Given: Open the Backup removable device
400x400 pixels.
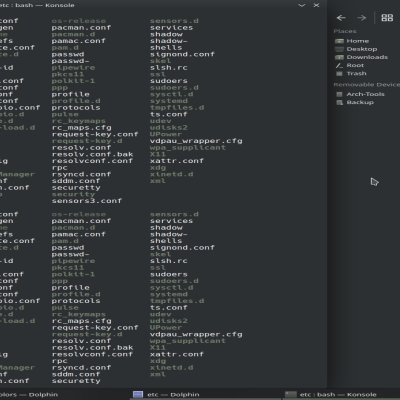Looking at the screenshot, I should click(355, 102).
